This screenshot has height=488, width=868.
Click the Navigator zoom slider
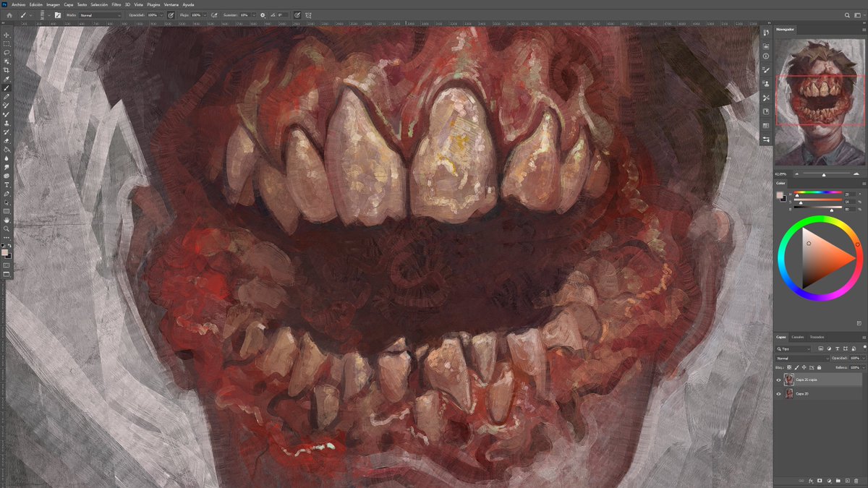[x=825, y=174]
